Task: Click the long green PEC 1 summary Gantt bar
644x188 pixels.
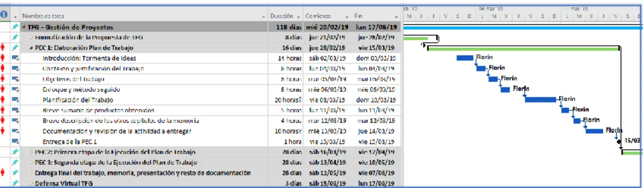Action: pos(524,49)
